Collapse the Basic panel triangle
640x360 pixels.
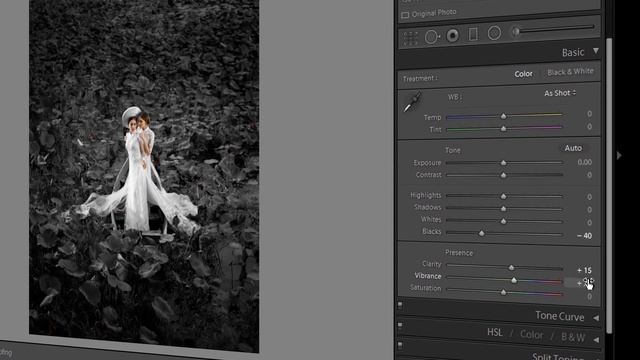[596, 51]
